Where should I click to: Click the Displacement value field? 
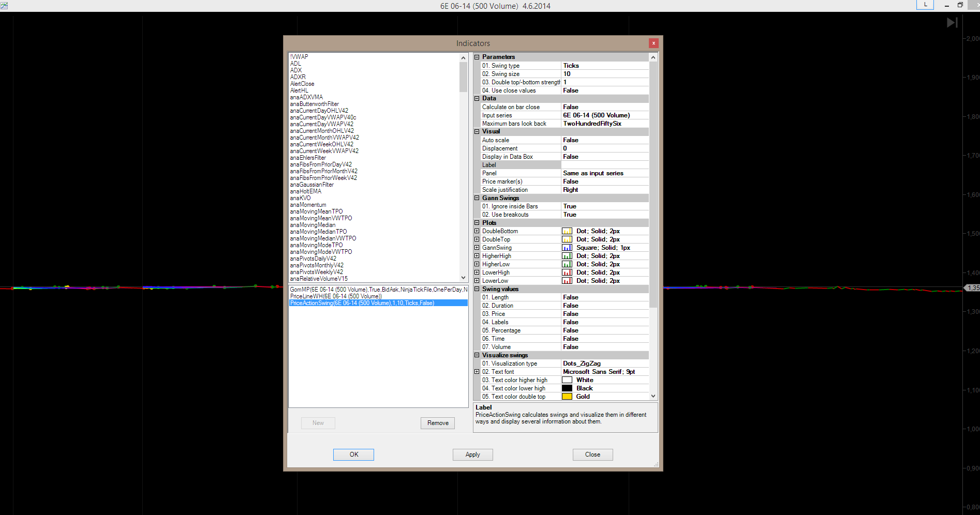(x=605, y=148)
